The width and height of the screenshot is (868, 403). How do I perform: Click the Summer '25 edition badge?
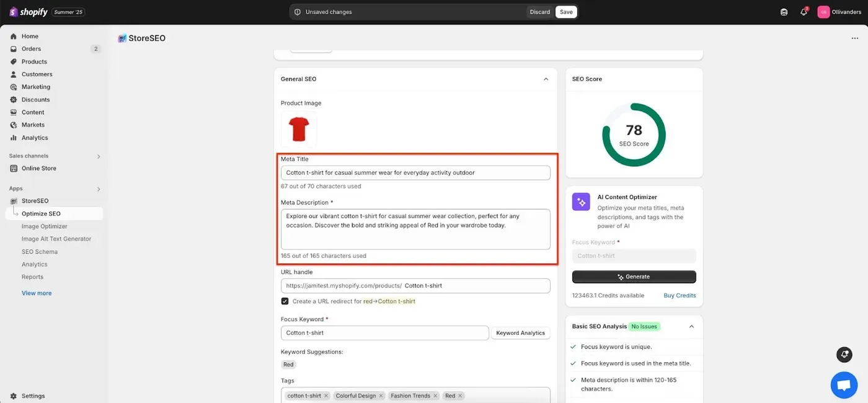[69, 12]
